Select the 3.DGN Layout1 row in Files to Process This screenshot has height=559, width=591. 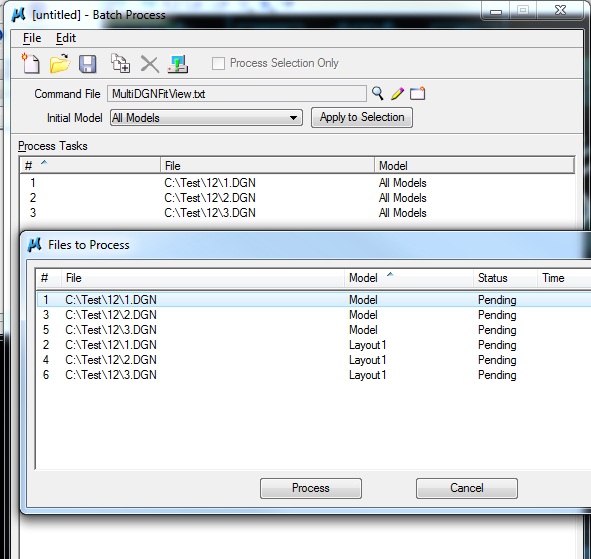314,375
